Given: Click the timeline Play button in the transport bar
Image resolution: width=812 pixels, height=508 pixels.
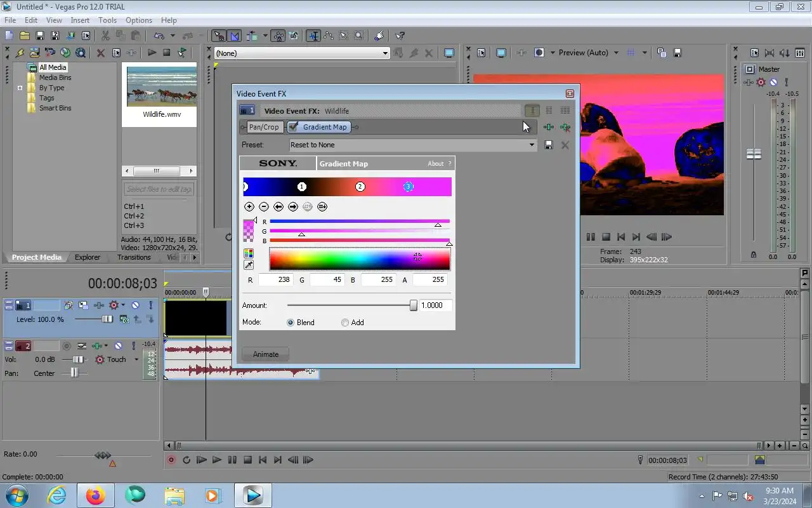Looking at the screenshot, I should [217, 460].
